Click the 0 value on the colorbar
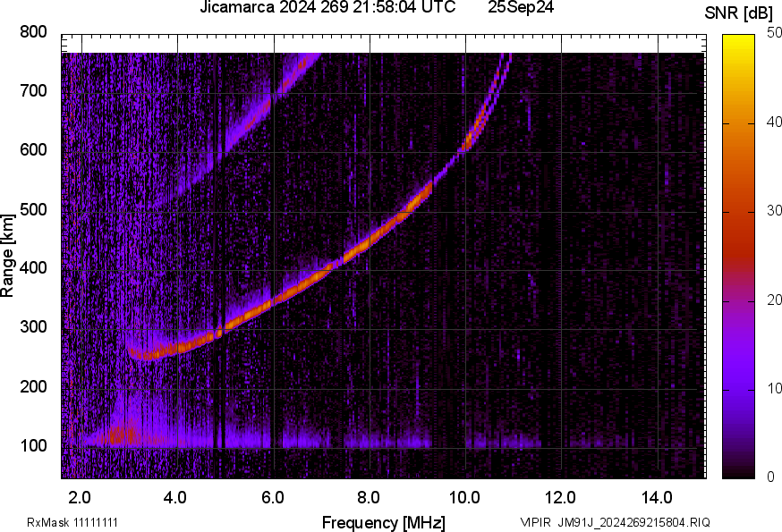Viewport: 782px width, 532px height. (x=770, y=477)
